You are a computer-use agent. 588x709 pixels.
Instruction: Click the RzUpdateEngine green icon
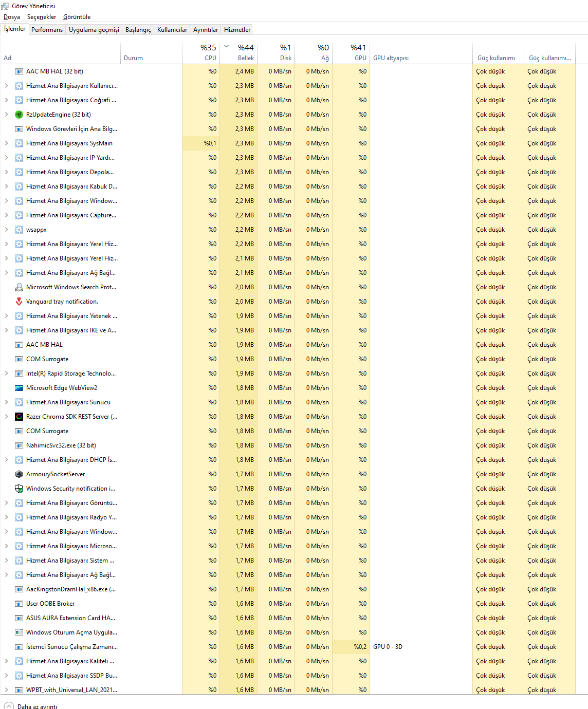tap(19, 115)
